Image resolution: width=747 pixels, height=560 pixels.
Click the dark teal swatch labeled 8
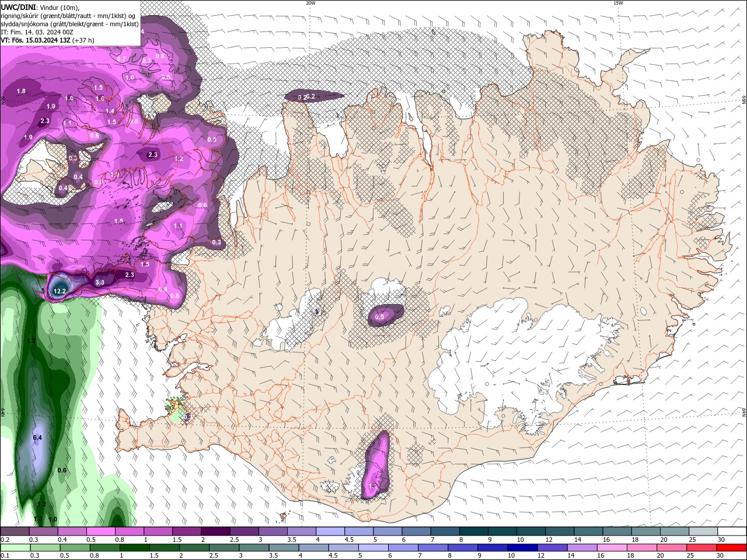(474, 531)
